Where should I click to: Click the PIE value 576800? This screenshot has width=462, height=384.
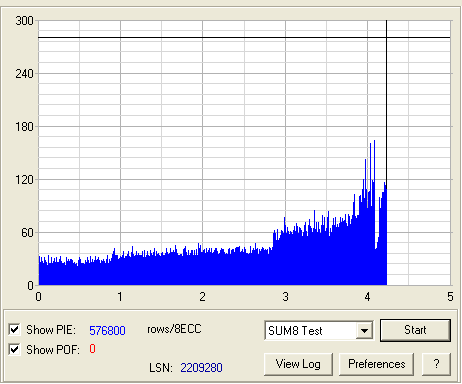click(107, 331)
